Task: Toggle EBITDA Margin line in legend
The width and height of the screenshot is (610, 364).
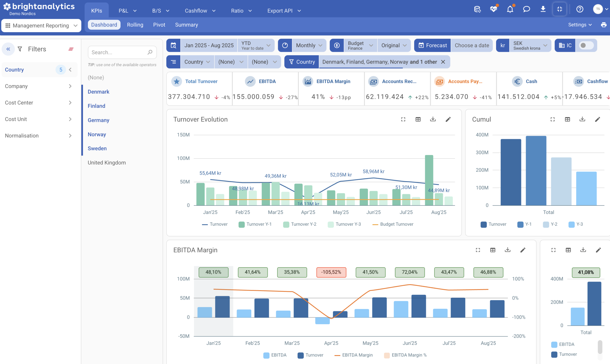Action: (x=353, y=355)
